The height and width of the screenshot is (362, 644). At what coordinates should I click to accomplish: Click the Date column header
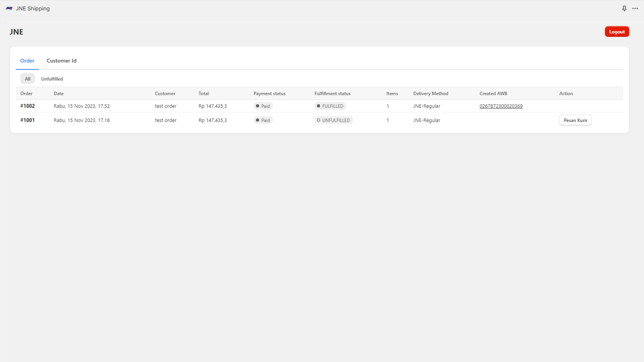click(59, 94)
